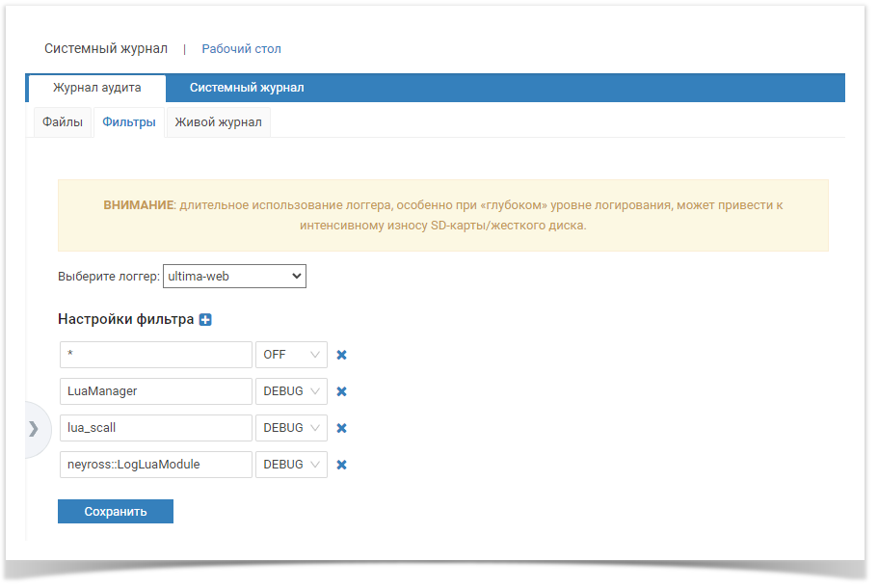This screenshot has width=878, height=588.
Task: Delete the lua_scall filter row
Action: pyautogui.click(x=341, y=428)
